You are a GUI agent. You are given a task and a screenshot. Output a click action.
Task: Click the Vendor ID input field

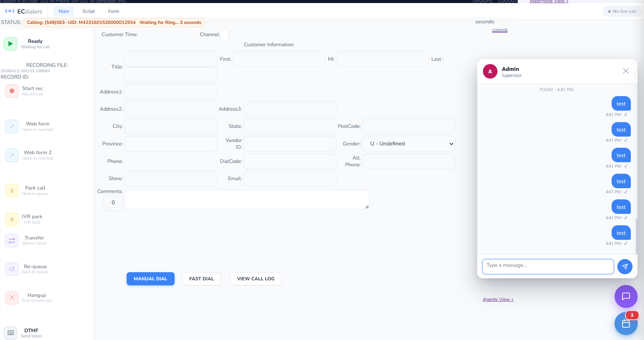[x=290, y=144]
